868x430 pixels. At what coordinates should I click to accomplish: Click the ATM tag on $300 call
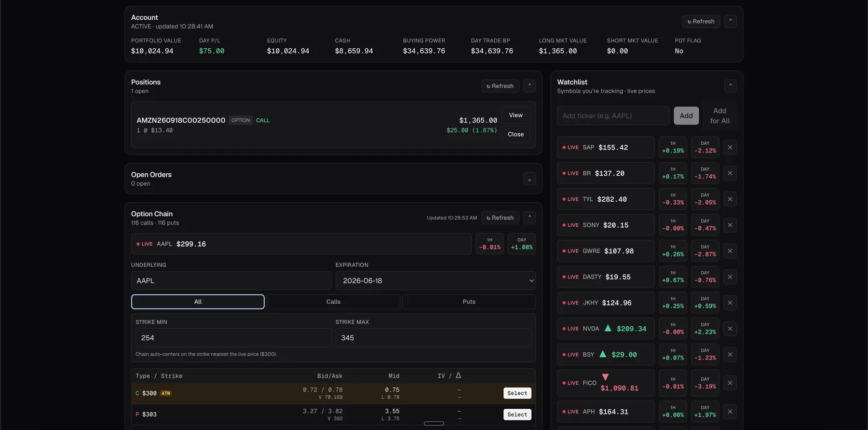tap(166, 393)
